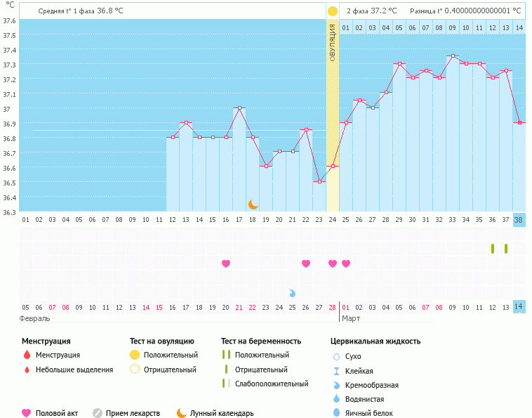Screen dimensions: 532x418
Task: Select the green test marker on cycle day 36
Action: point(493,249)
